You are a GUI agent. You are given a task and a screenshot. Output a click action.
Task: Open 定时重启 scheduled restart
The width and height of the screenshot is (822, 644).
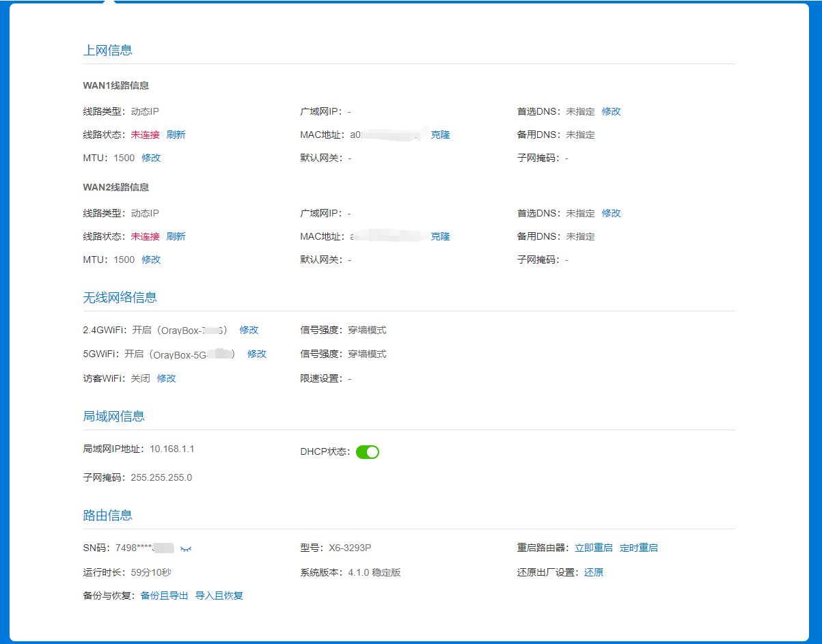638,548
